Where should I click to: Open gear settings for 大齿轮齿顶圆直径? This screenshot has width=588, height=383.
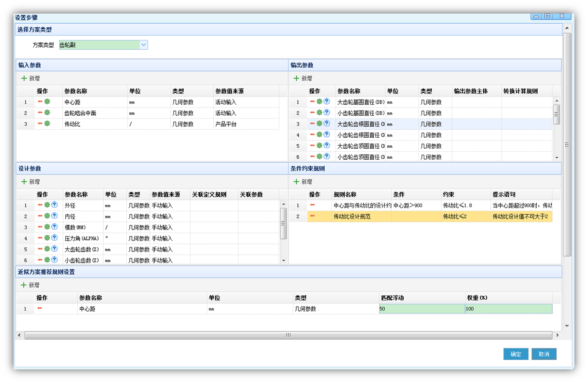319,146
